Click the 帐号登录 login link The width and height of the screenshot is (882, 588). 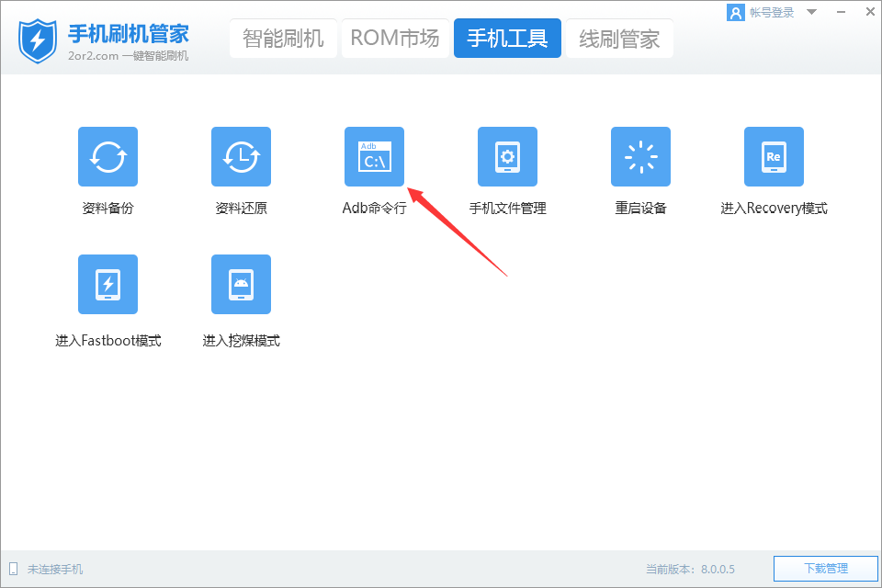pyautogui.click(x=772, y=13)
